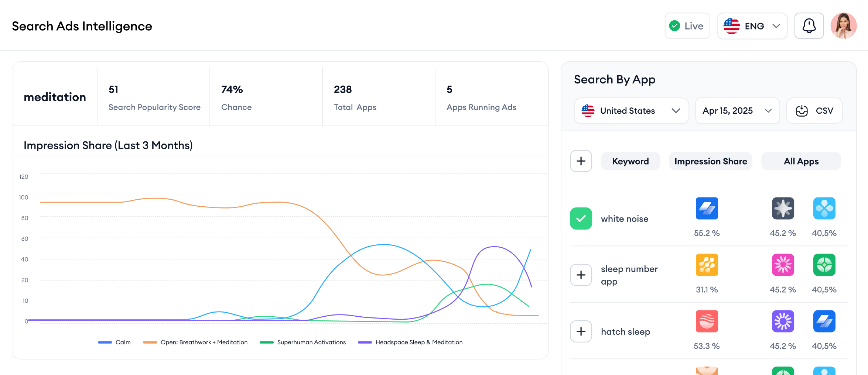This screenshot has height=375, width=868.
Task: Click the Search Ads Intelligence page title
Action: (x=82, y=26)
